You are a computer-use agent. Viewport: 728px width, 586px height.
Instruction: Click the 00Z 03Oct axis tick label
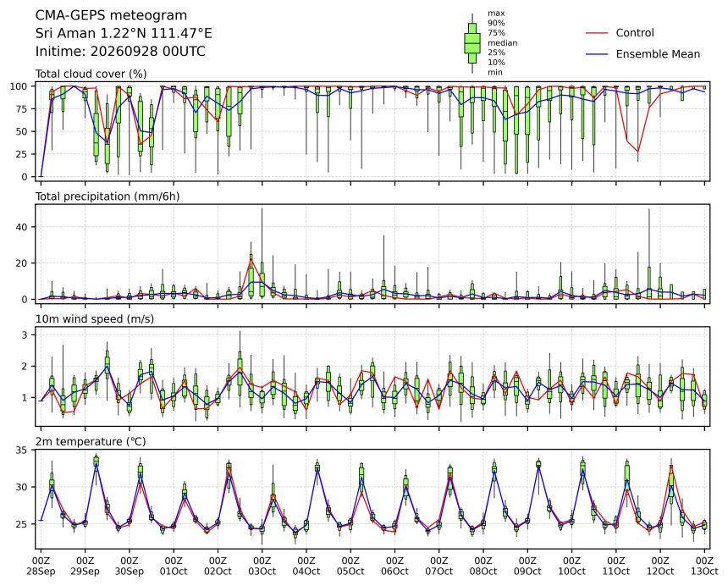click(x=262, y=566)
